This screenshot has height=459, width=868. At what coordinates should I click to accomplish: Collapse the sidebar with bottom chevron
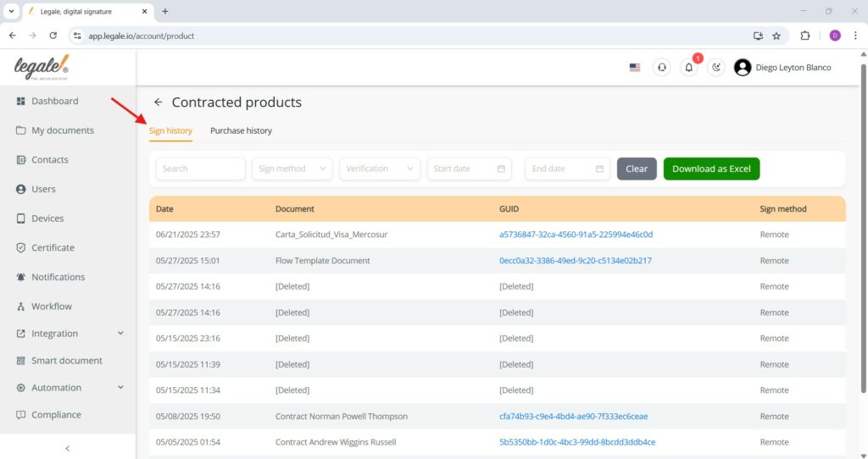pyautogui.click(x=68, y=449)
